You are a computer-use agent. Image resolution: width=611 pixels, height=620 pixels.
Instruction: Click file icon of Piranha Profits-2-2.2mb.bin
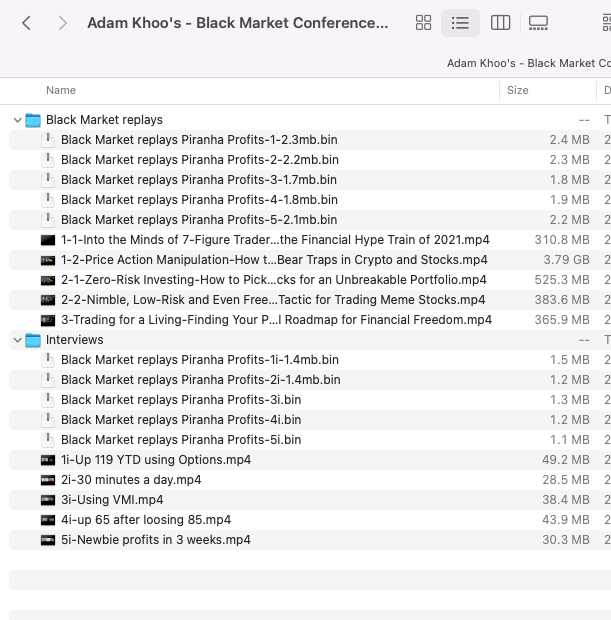coord(48,160)
